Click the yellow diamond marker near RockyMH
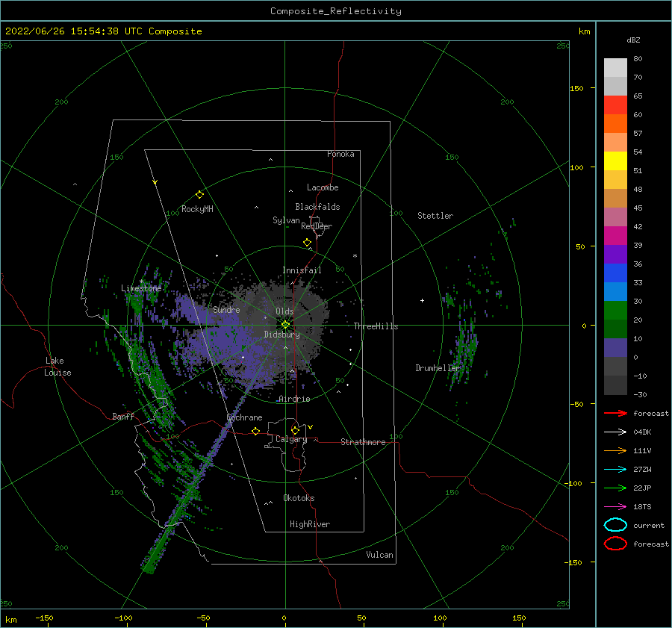The height and width of the screenshot is (628, 672). [199, 195]
